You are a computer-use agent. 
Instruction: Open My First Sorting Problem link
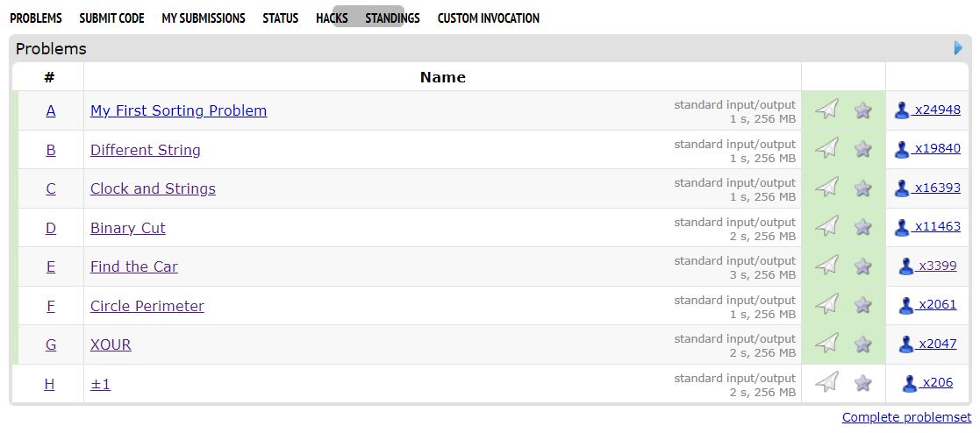point(178,110)
